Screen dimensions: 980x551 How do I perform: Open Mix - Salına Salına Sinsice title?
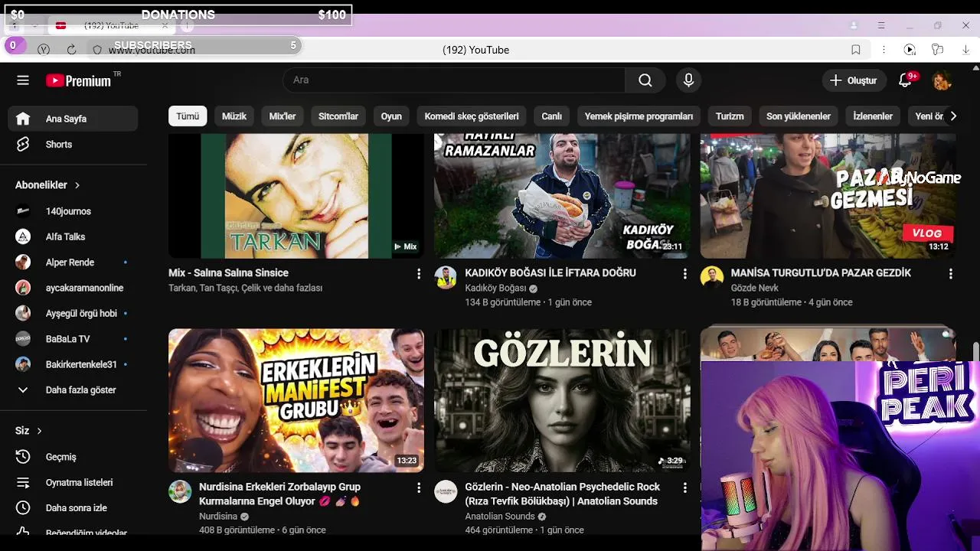pyautogui.click(x=228, y=273)
